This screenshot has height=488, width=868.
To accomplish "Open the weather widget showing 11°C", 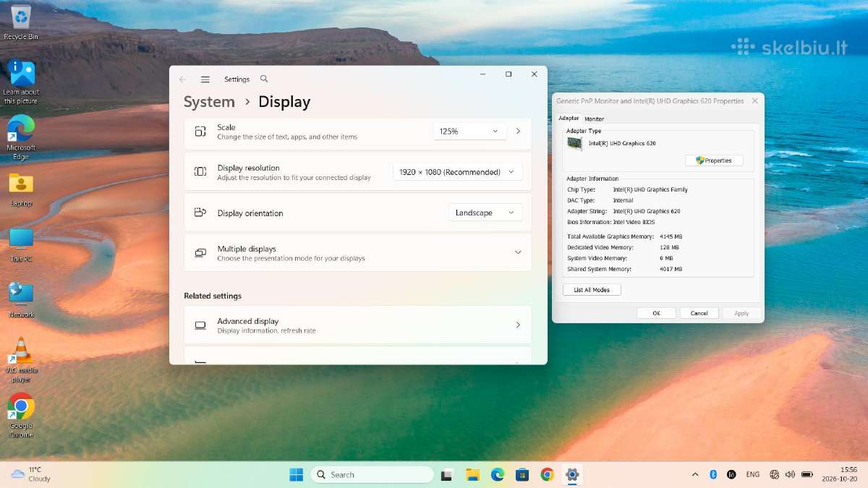I will point(30,474).
